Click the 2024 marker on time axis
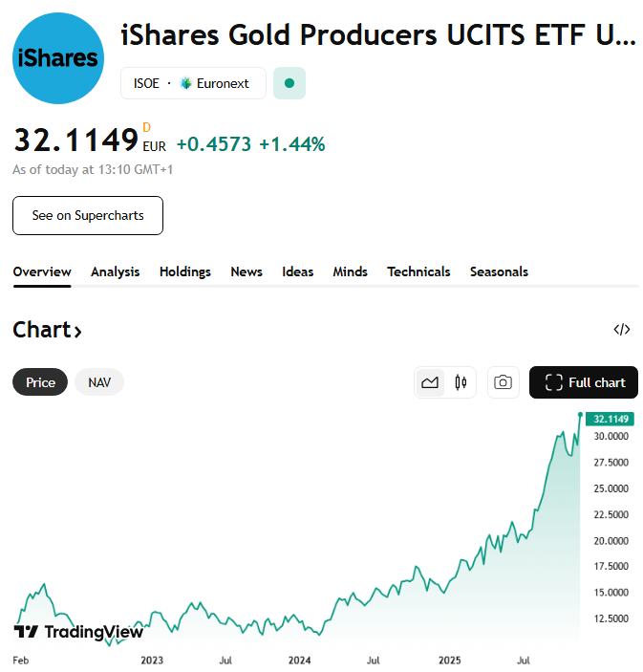 click(x=300, y=660)
